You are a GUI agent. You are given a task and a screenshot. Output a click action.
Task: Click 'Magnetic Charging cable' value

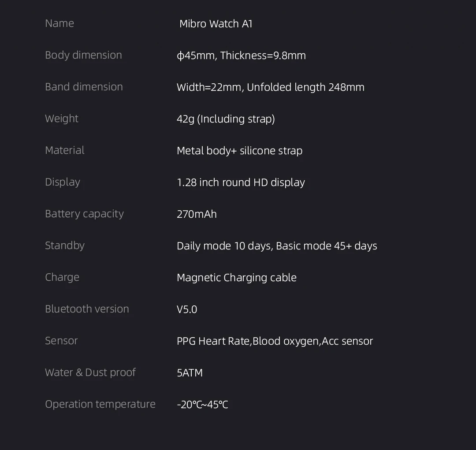click(236, 278)
